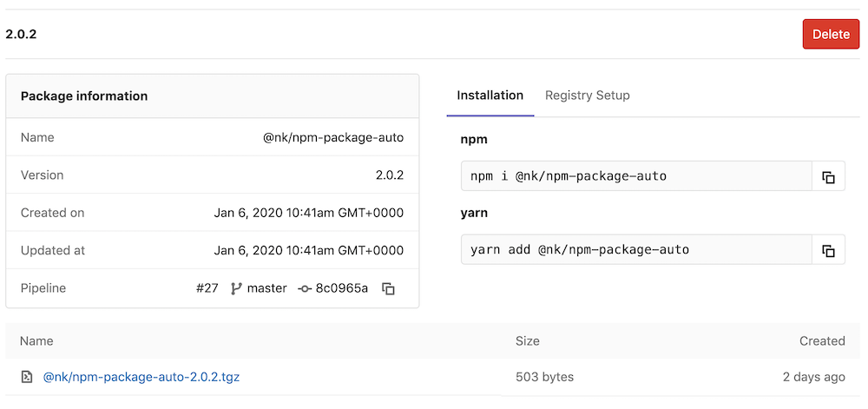
Task: Click the tgz file archive icon
Action: tap(27, 377)
